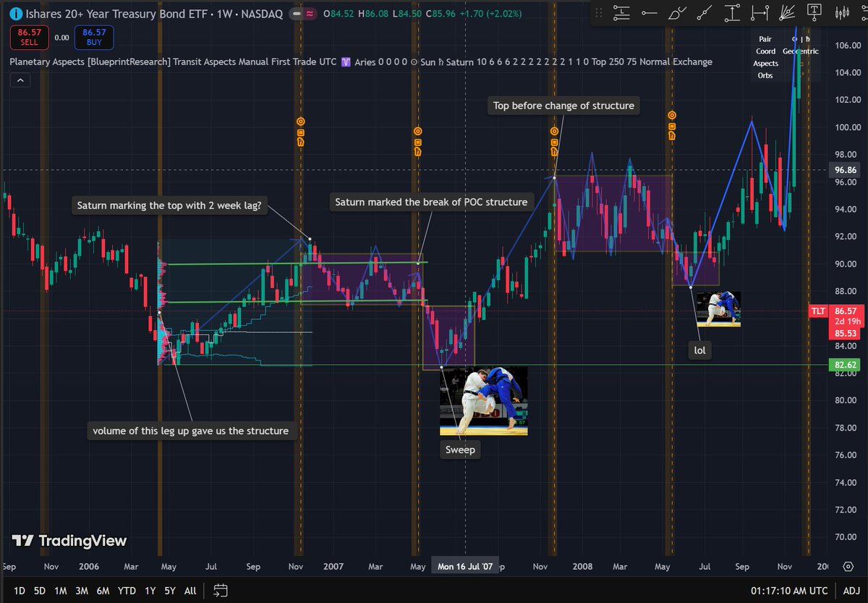This screenshot has height=603, width=868.
Task: Select the 'Sweep' callout label
Action: click(x=460, y=450)
